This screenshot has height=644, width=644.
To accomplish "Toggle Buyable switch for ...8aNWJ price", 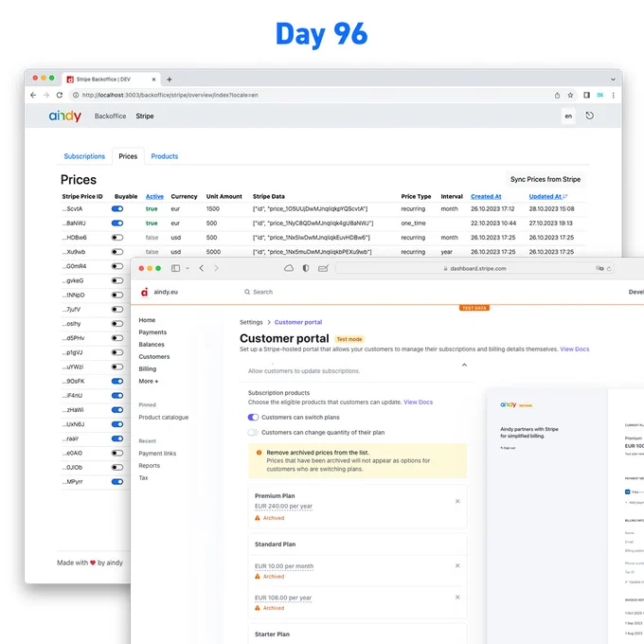I will click(117, 223).
